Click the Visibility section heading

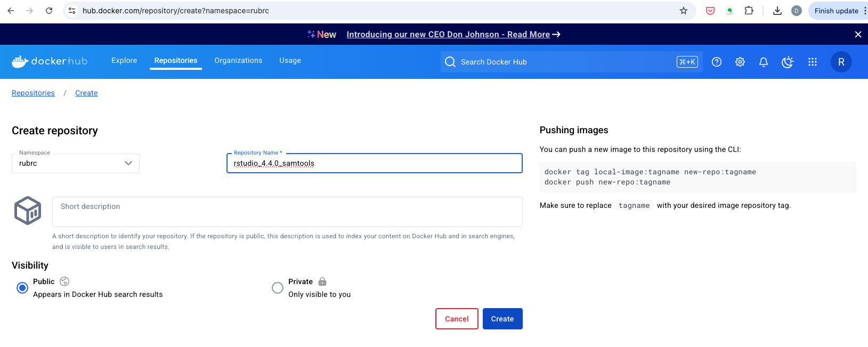(x=30, y=265)
